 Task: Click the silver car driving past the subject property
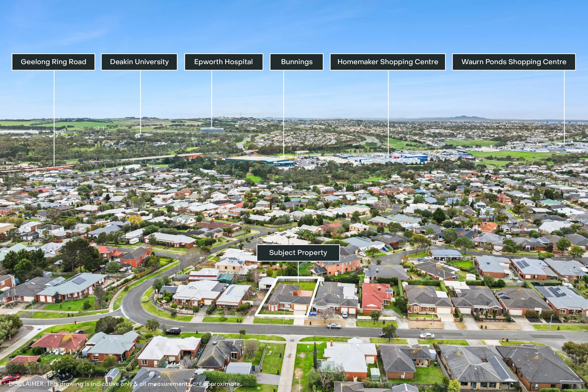coord(334,326)
